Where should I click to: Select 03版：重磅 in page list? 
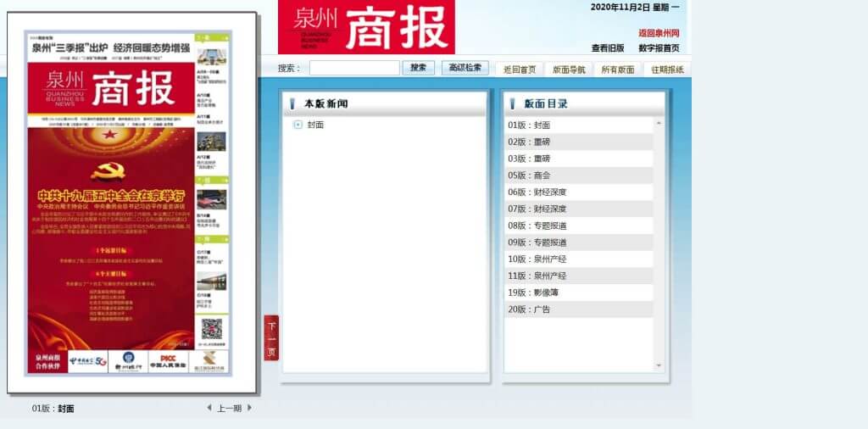coord(579,159)
